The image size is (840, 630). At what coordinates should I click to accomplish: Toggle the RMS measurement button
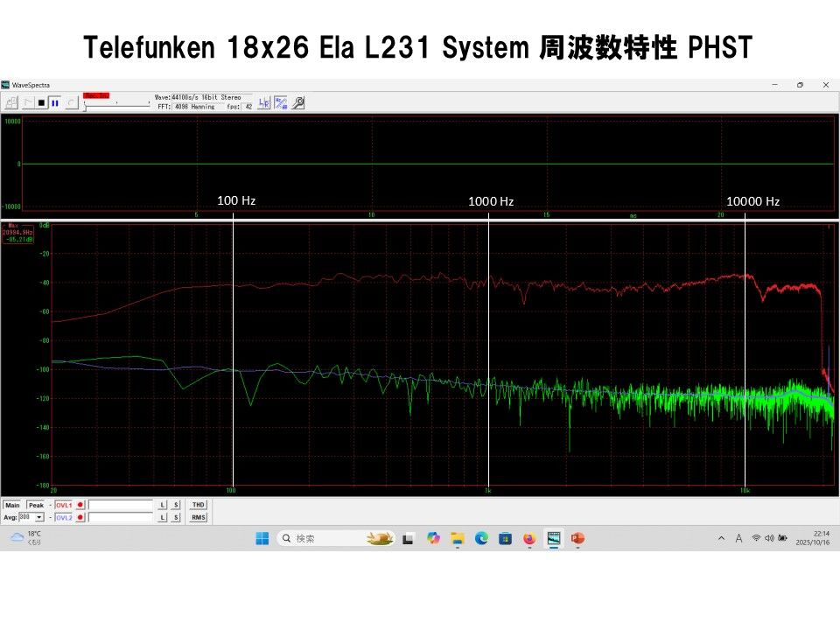pyautogui.click(x=199, y=517)
